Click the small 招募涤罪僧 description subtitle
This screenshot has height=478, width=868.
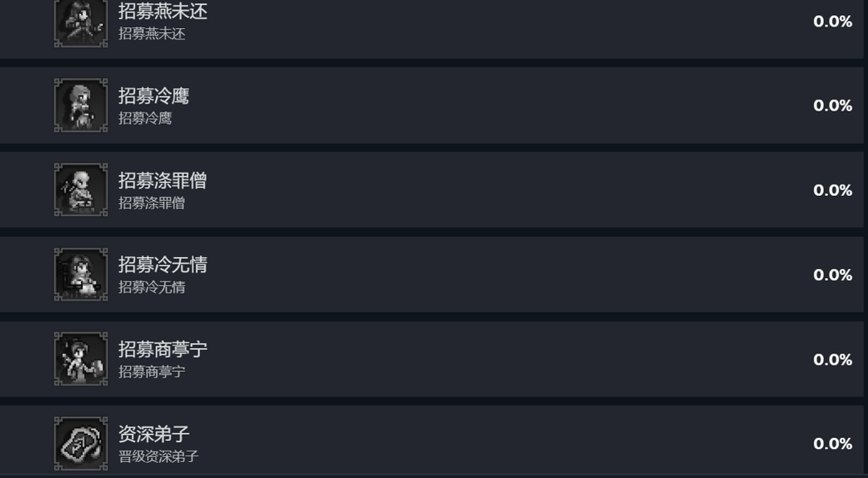[x=152, y=203]
